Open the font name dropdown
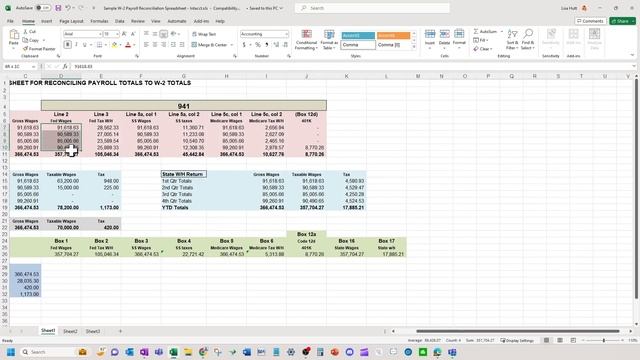This screenshot has height=360, width=640. pyautogui.click(x=99, y=34)
